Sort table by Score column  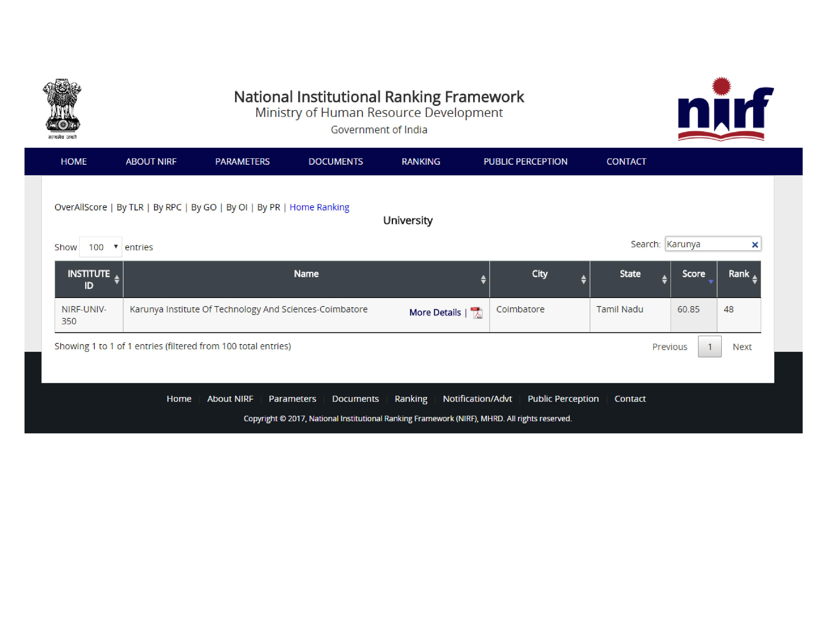click(693, 280)
